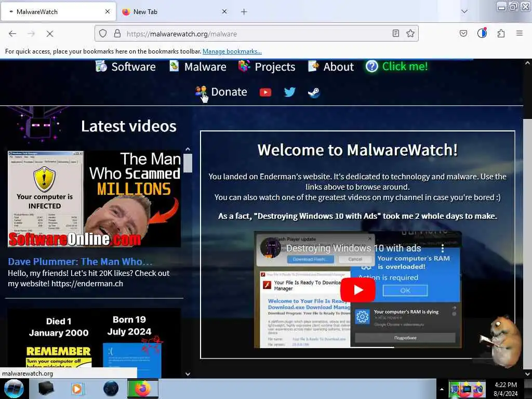The image size is (532, 399).
Task: Click the reading hamster mascot
Action: coord(501,341)
